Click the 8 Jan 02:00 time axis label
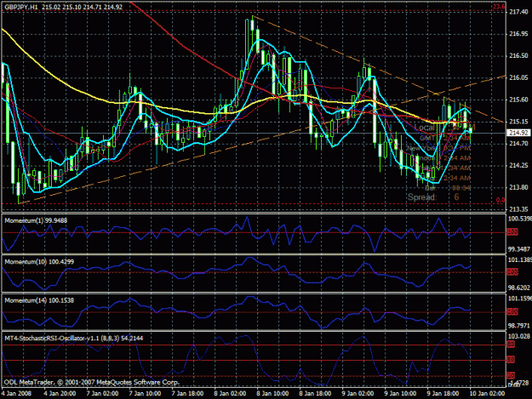The image size is (532, 399). pos(230,394)
